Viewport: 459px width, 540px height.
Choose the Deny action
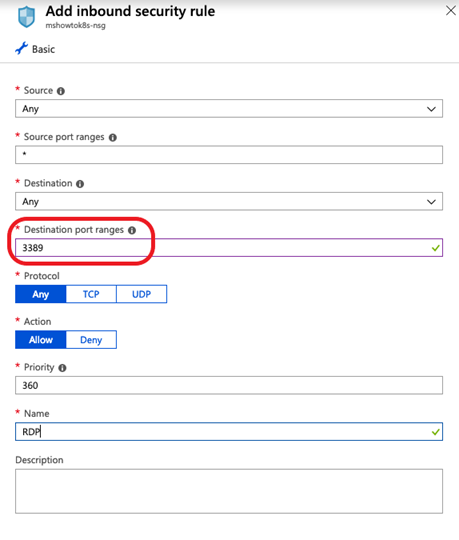pyautogui.click(x=91, y=340)
